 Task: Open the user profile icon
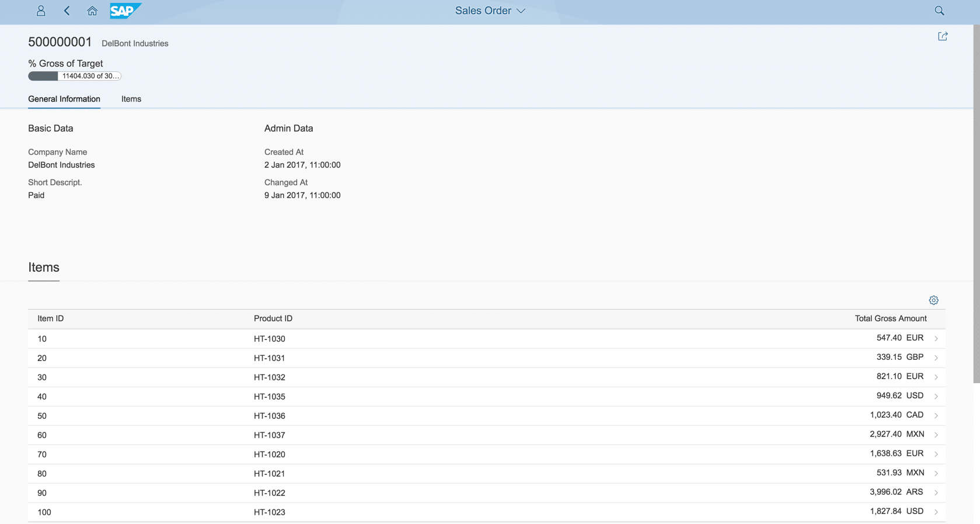(x=41, y=11)
